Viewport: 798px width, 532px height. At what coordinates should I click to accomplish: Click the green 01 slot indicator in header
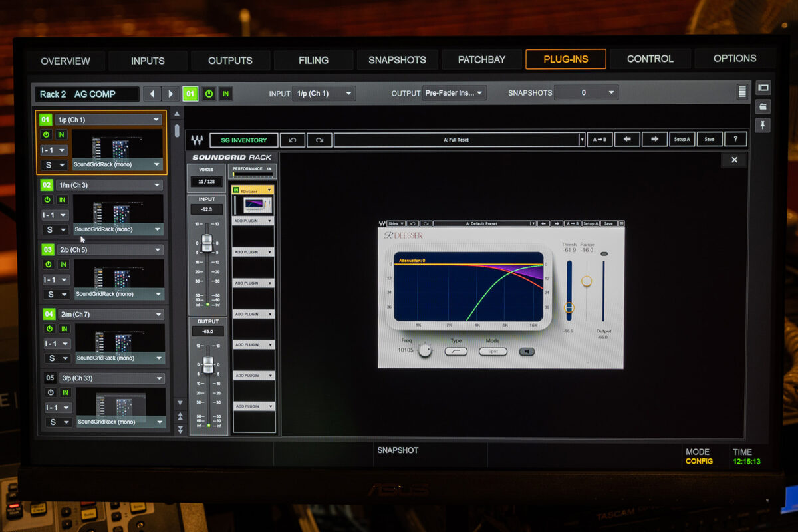point(191,94)
